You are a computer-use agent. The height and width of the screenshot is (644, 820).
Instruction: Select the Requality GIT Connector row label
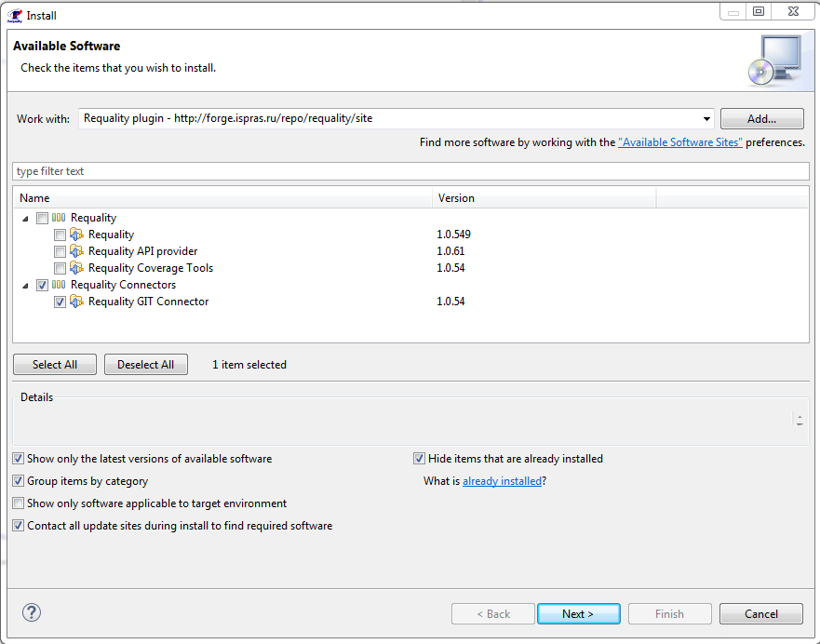pos(149,302)
